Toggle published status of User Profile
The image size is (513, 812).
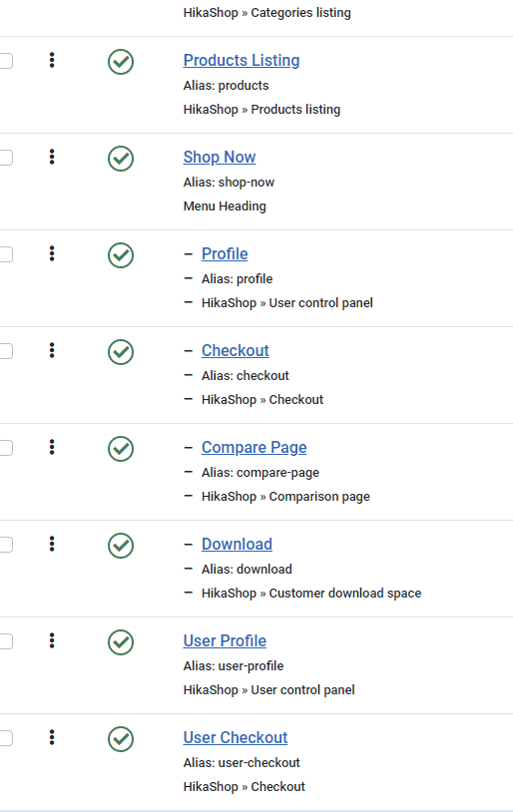(x=121, y=642)
